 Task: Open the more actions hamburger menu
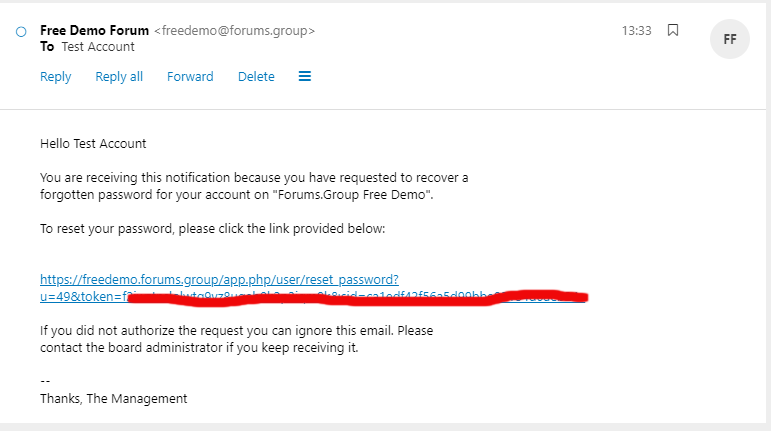[305, 77]
